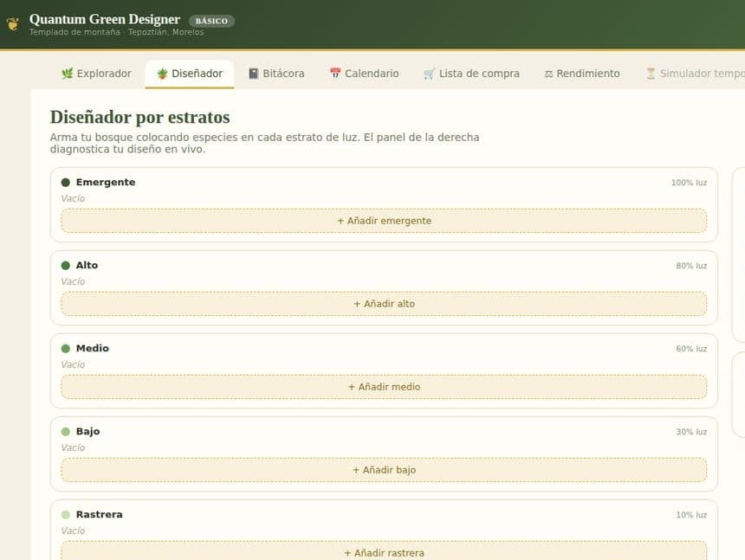Image resolution: width=745 pixels, height=560 pixels.
Task: Click the Añadir medio button
Action: (x=384, y=387)
